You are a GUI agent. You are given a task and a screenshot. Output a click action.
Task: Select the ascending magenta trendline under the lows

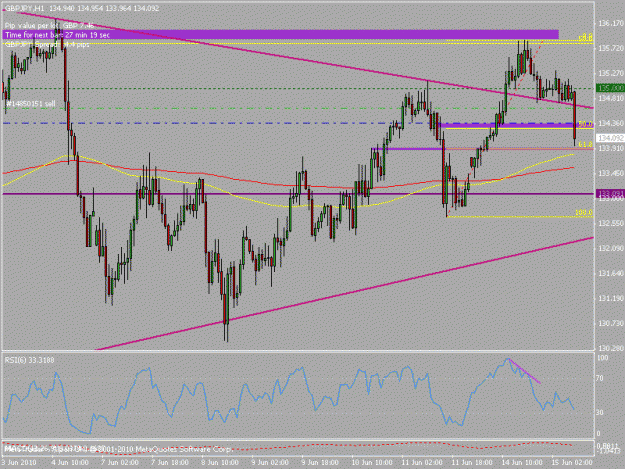[x=345, y=294]
